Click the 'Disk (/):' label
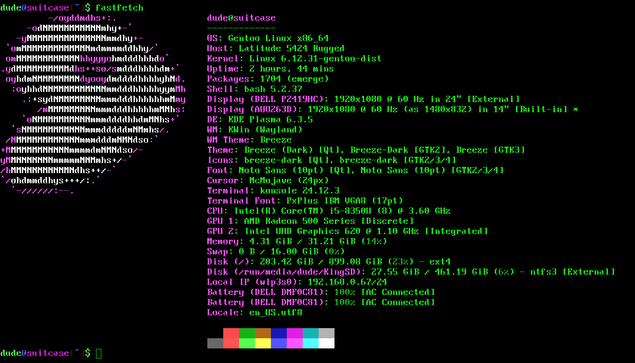This screenshot has width=635, height=363. [231, 261]
